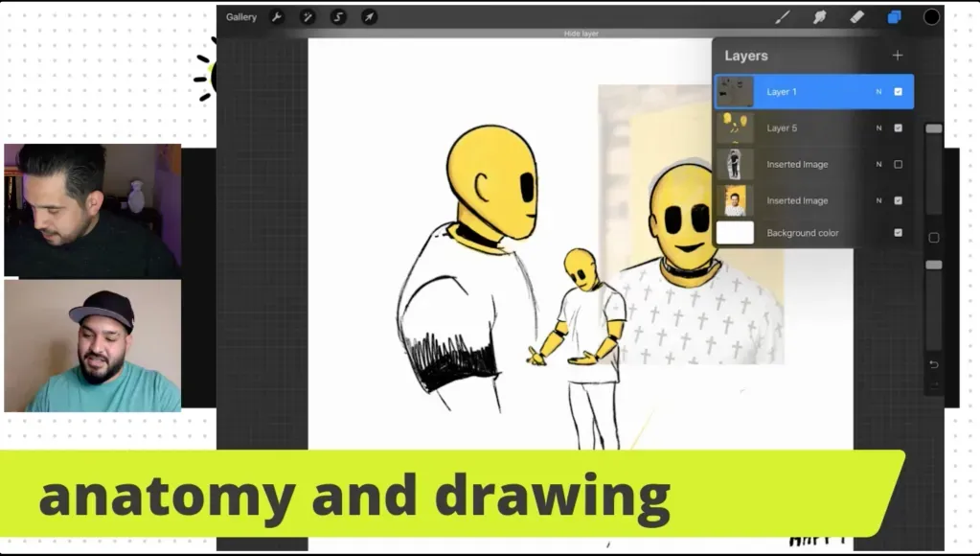Image resolution: width=980 pixels, height=556 pixels.
Task: Close the Layers panel icon
Action: click(895, 17)
